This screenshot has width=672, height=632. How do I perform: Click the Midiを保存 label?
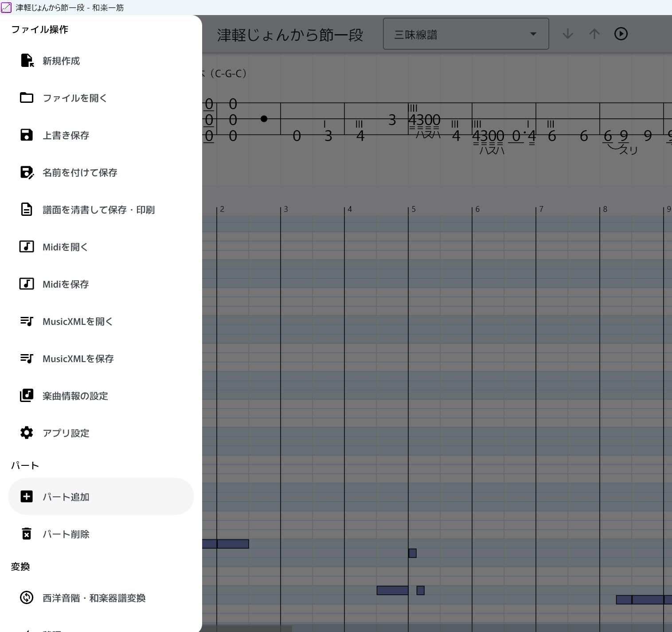pyautogui.click(x=66, y=284)
